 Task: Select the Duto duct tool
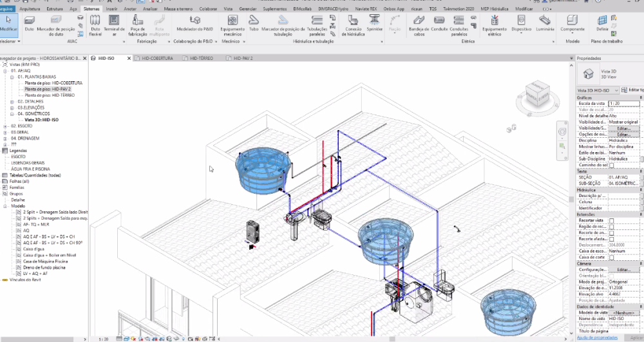click(x=30, y=24)
